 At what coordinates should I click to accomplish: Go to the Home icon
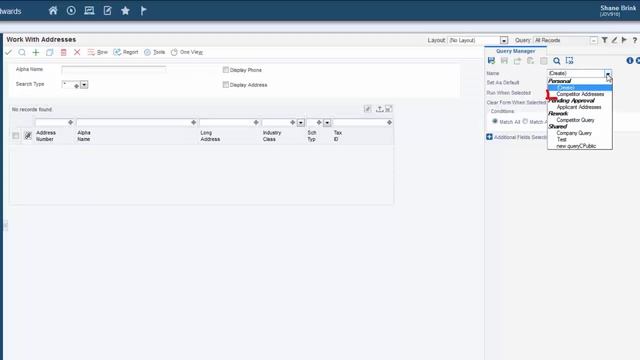[53, 11]
